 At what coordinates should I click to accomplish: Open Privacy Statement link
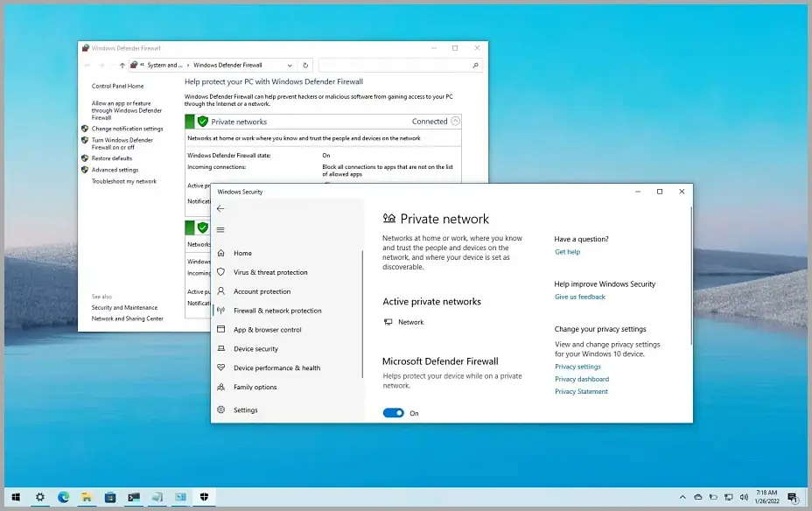click(x=582, y=391)
